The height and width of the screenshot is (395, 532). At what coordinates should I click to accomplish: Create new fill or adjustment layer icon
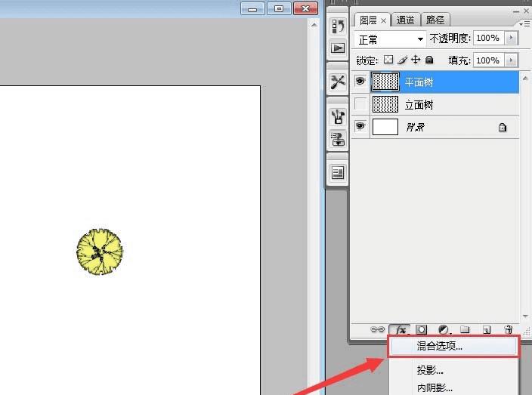coord(443,329)
